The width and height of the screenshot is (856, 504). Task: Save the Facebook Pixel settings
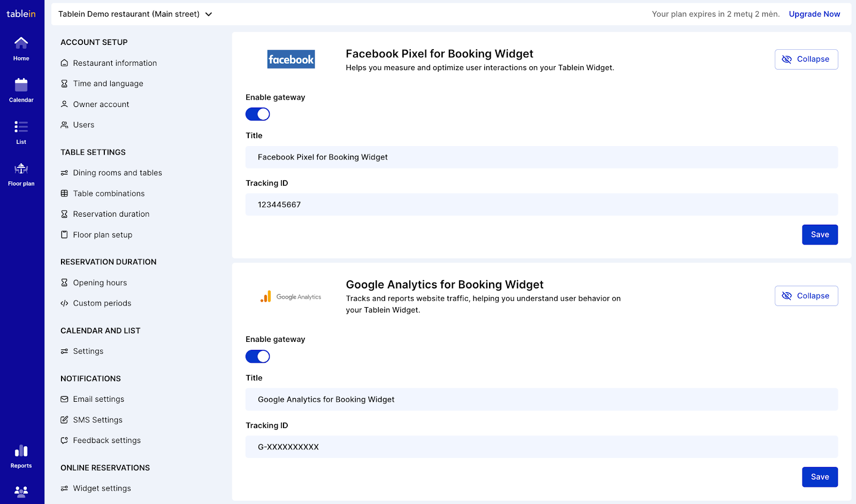820,235
